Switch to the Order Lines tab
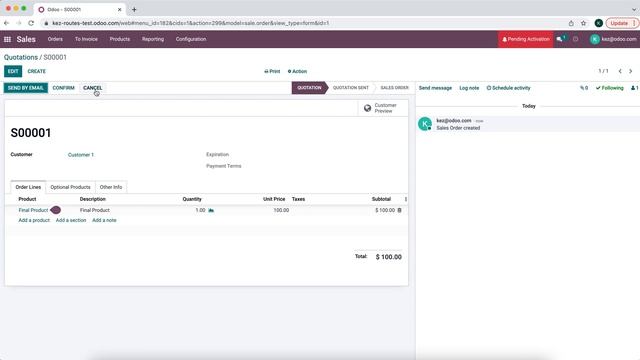The image size is (640, 360). coord(28,187)
